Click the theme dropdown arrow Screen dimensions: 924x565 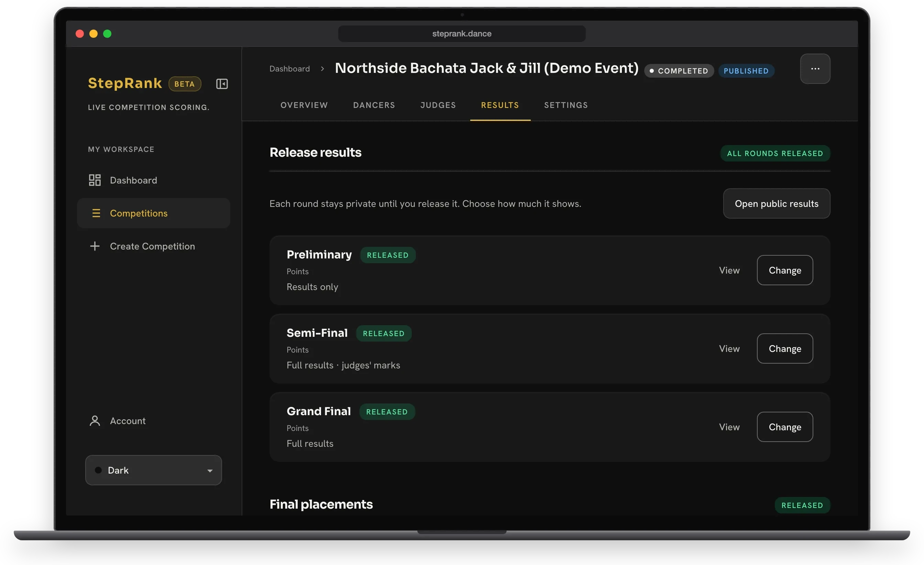click(x=210, y=470)
